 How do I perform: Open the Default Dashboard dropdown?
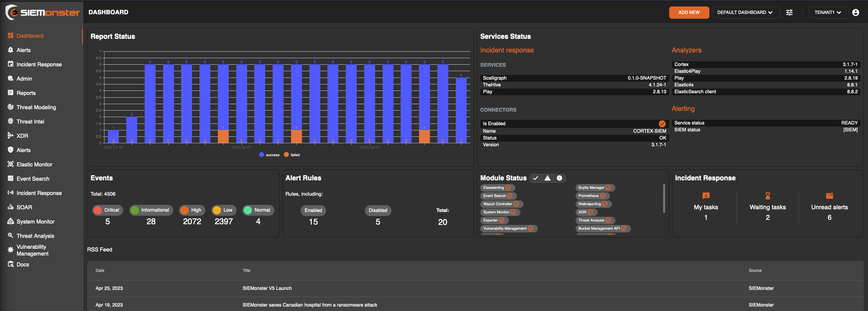click(x=745, y=12)
